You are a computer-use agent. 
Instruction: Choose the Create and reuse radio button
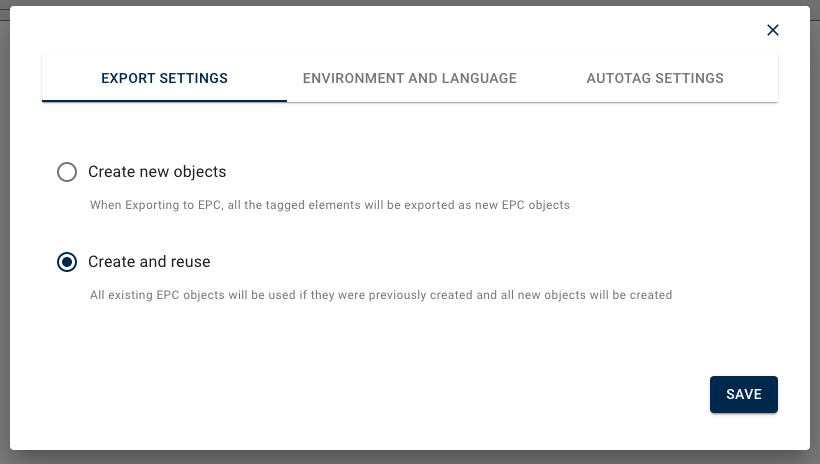[67, 262]
